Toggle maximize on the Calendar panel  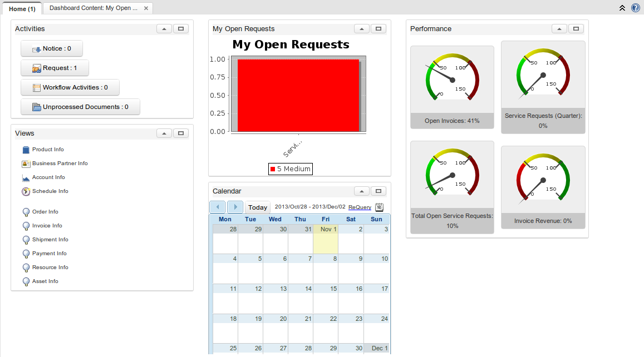tap(378, 191)
